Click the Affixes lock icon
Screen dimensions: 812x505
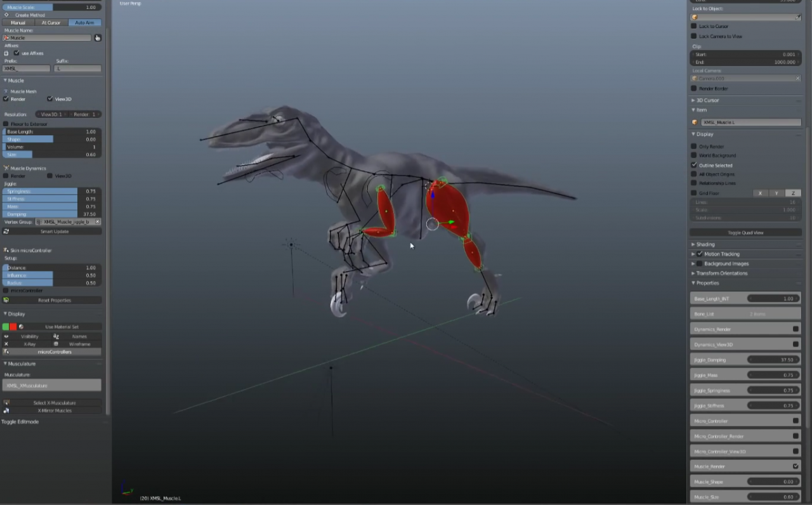(6, 53)
